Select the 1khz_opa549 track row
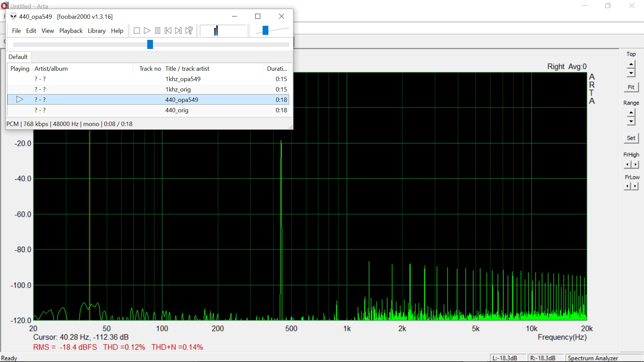The width and height of the screenshot is (644, 362). [148, 79]
